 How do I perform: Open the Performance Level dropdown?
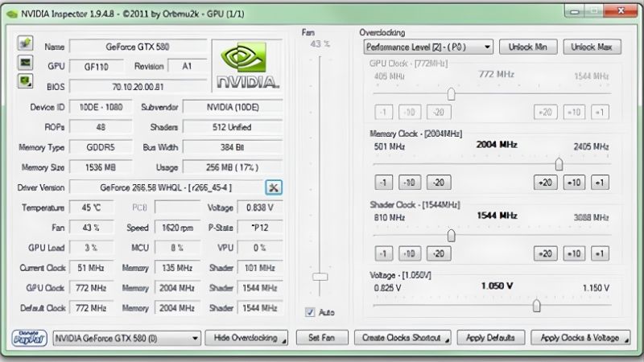pos(428,47)
